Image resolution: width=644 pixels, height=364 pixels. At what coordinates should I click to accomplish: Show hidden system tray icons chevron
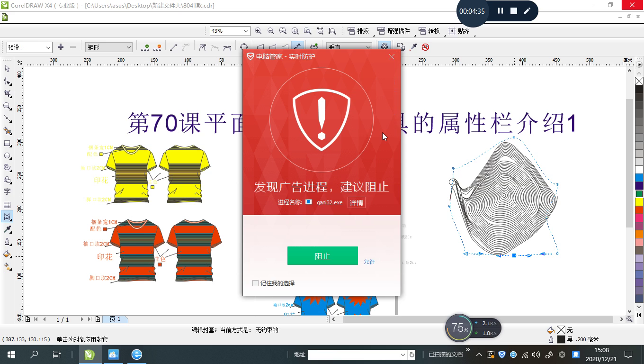pyautogui.click(x=479, y=355)
